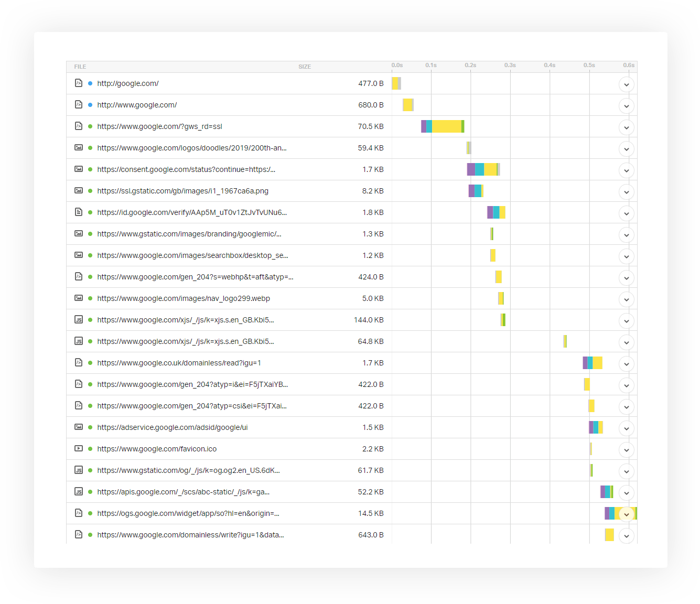Image resolution: width=700 pixels, height=604 pixels.
Task: Open the nav_logo299.webp URL link
Action: [x=184, y=298]
